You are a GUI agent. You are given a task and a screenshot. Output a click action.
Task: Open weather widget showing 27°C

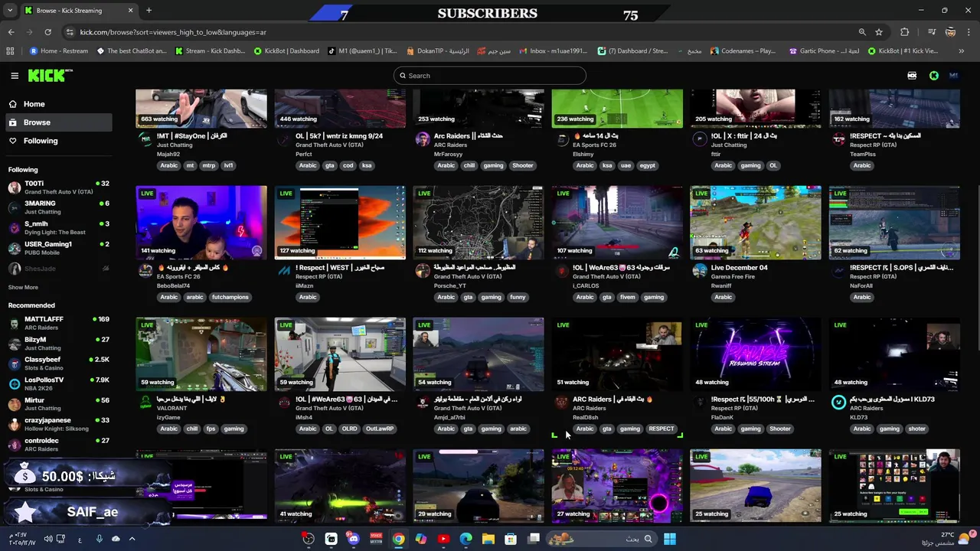click(947, 539)
